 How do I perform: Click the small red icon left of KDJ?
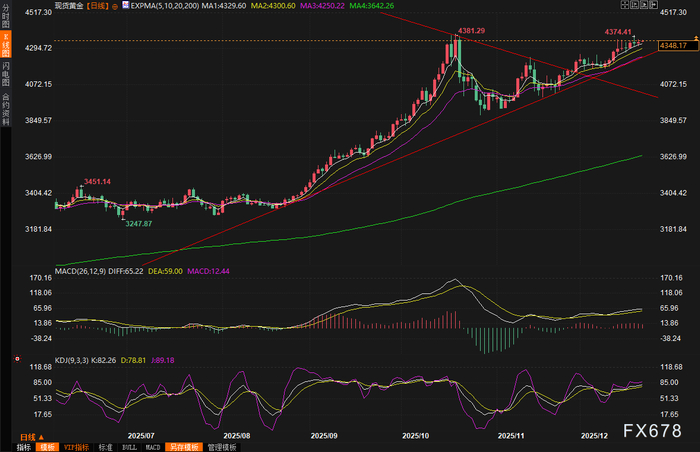15,360
